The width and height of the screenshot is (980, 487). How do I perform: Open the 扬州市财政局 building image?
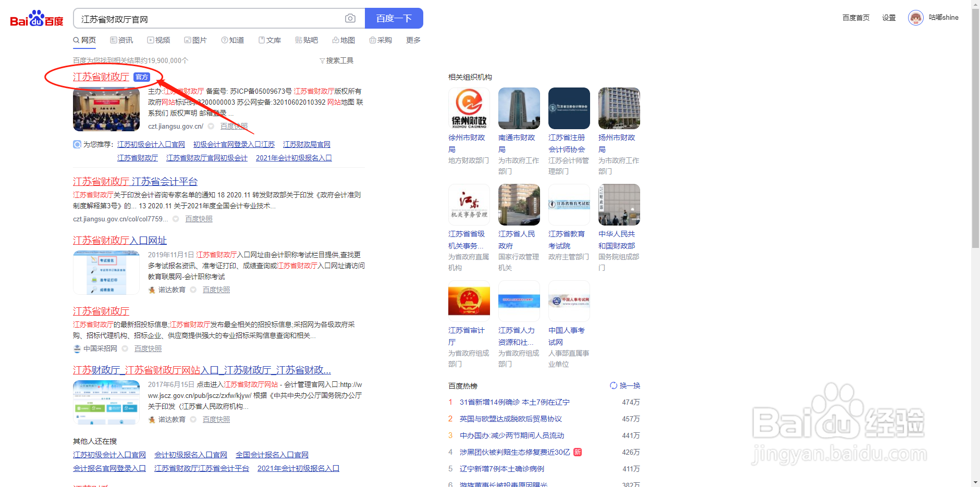point(619,108)
